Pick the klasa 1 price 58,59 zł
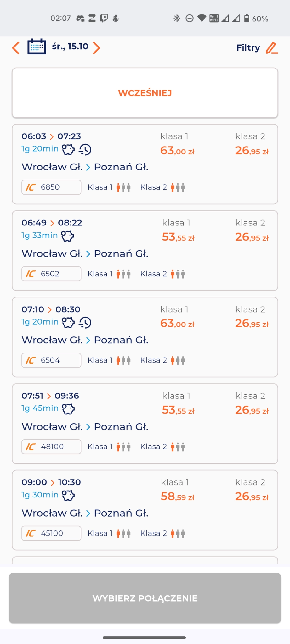 tap(178, 497)
